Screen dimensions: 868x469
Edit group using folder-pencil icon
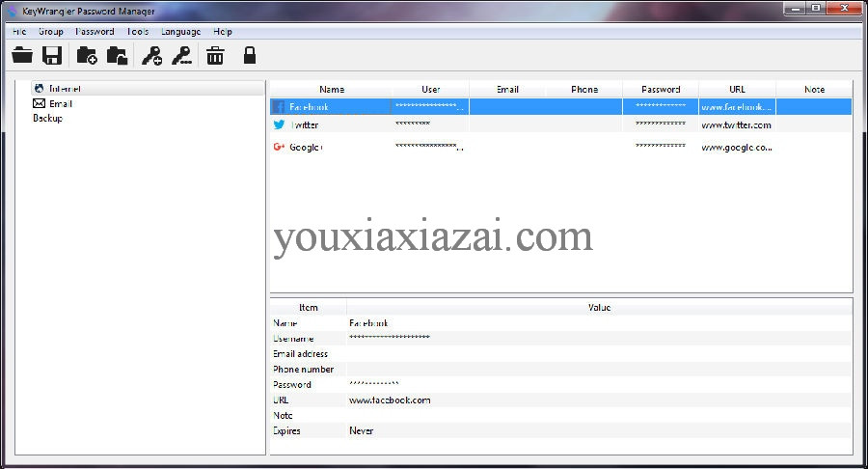[x=118, y=55]
